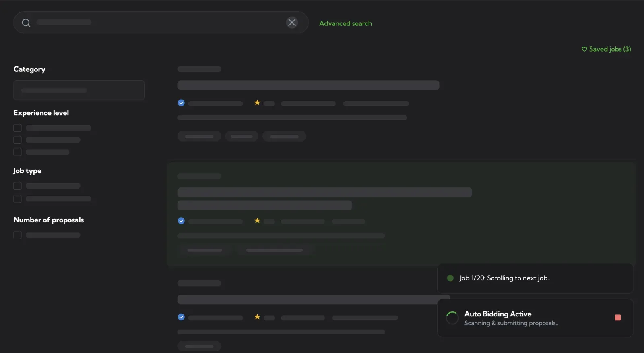This screenshot has width=644, height=353.
Task: Click the verified badge on the green highlighted job
Action: [x=181, y=221]
